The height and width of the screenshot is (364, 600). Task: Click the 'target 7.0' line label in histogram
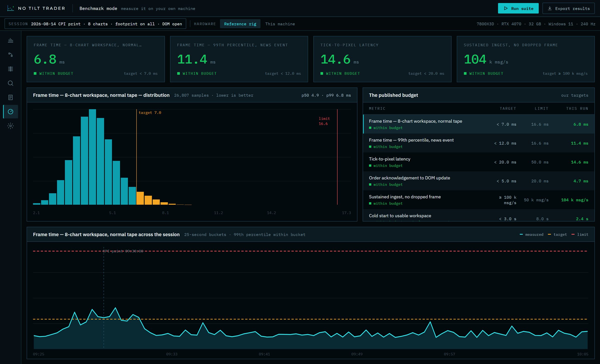click(150, 113)
